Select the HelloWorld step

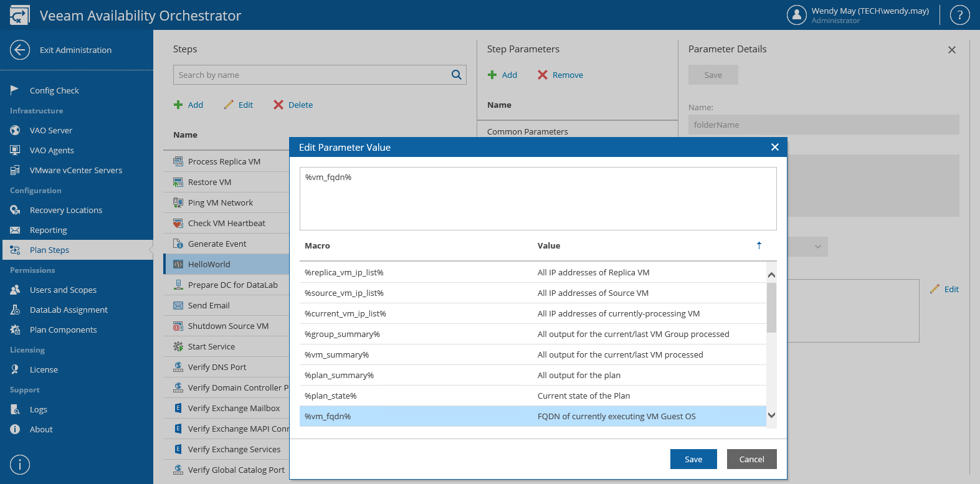[x=227, y=264]
